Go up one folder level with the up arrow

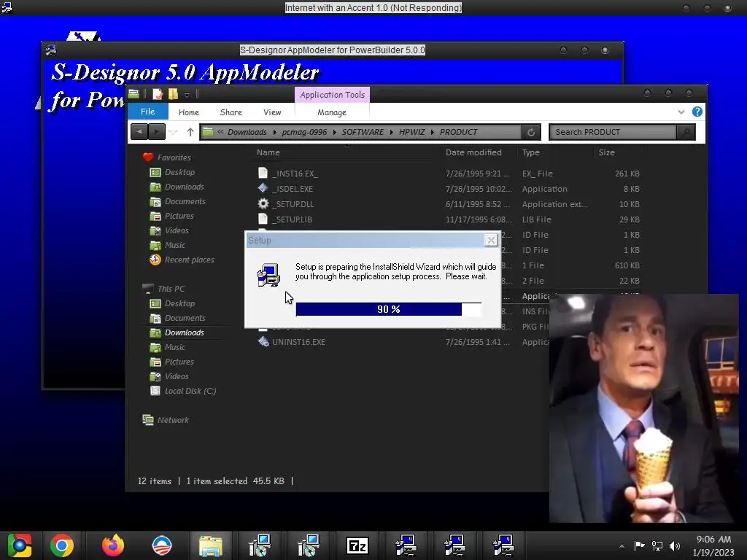coord(190,132)
